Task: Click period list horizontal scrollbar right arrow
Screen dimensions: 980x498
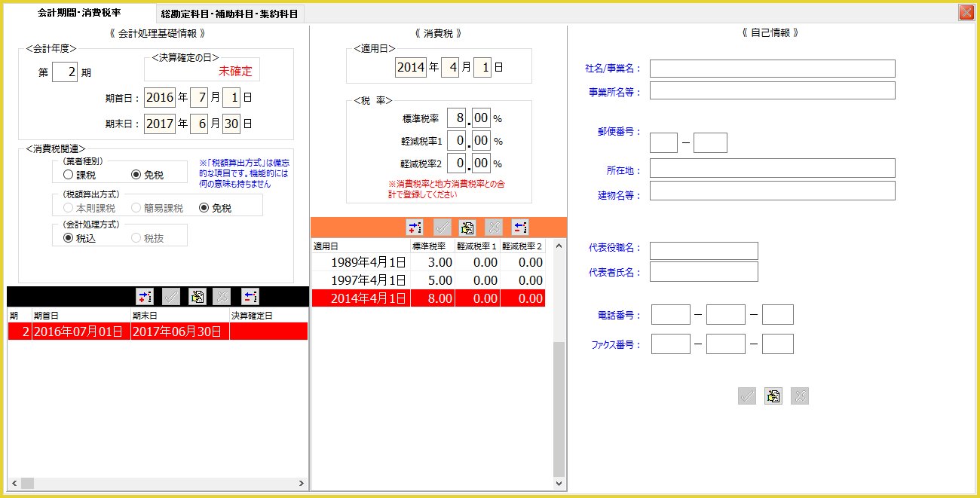Action: (302, 483)
